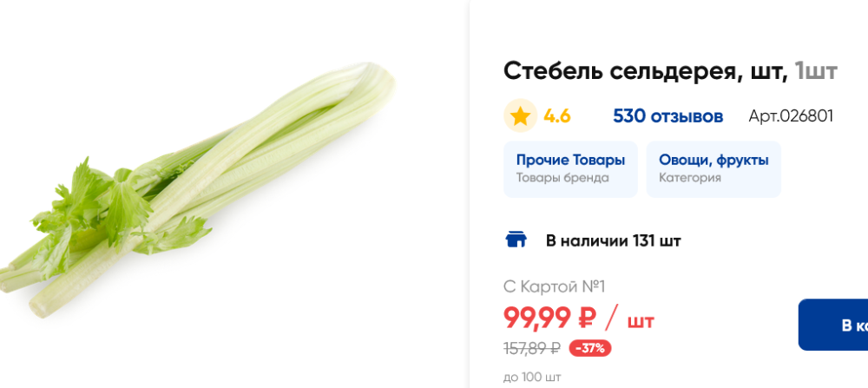
Task: Click the В наличии 131 шт stock text
Action: click(x=613, y=240)
